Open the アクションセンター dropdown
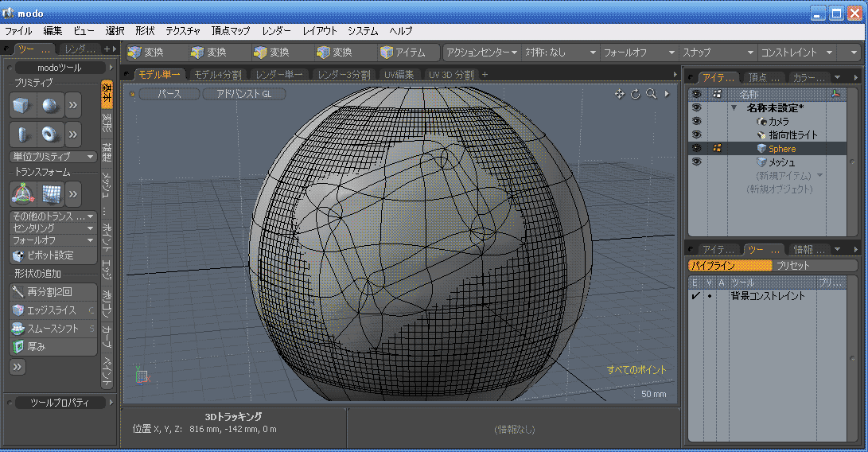This screenshot has height=452, width=868. [481, 53]
